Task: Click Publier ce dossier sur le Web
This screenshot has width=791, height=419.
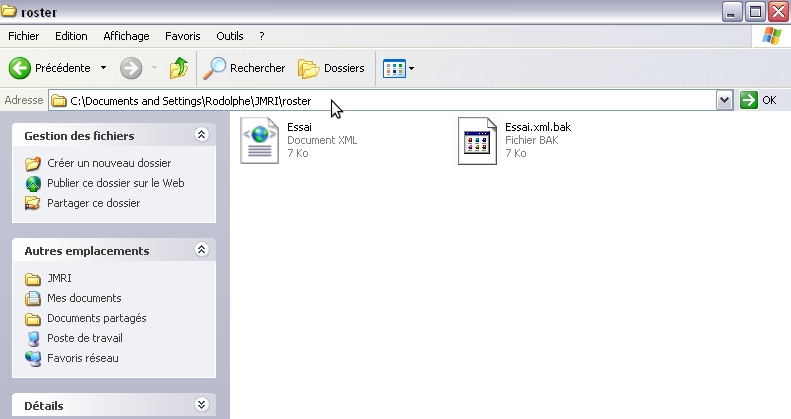Action: coord(116,183)
